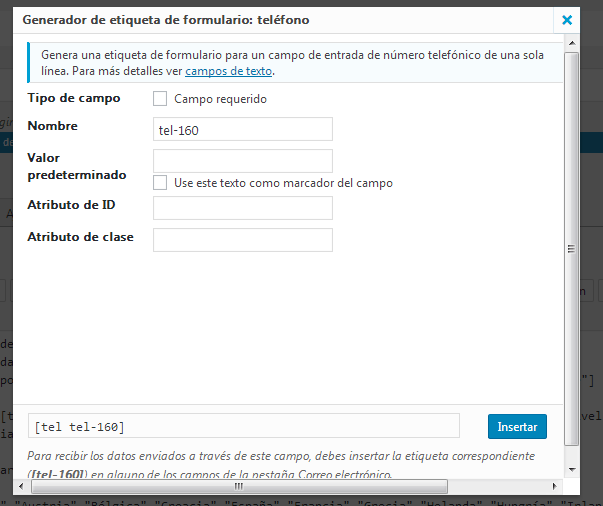
Task: Close the form tag generator dialog
Action: coord(567,20)
